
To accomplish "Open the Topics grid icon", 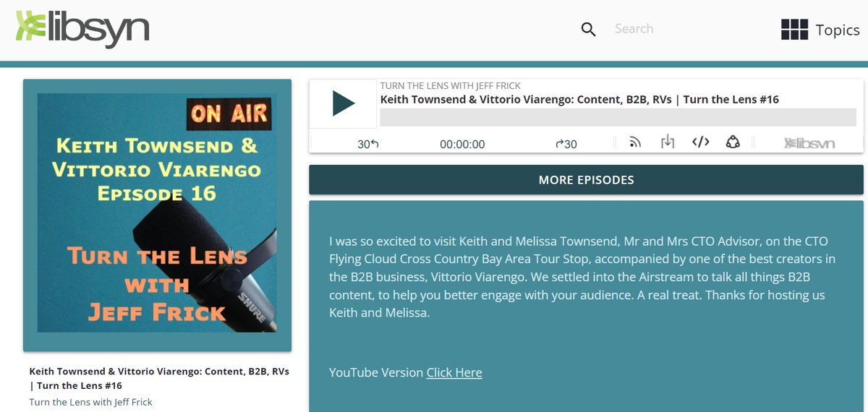I will 794,30.
